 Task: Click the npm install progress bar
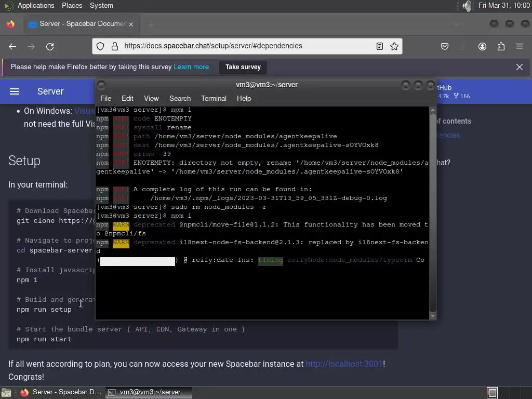click(x=137, y=261)
